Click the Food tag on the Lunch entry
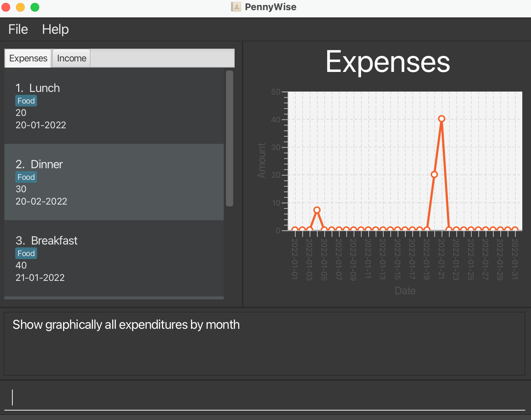Image resolution: width=531 pixels, height=420 pixels. pyautogui.click(x=26, y=101)
